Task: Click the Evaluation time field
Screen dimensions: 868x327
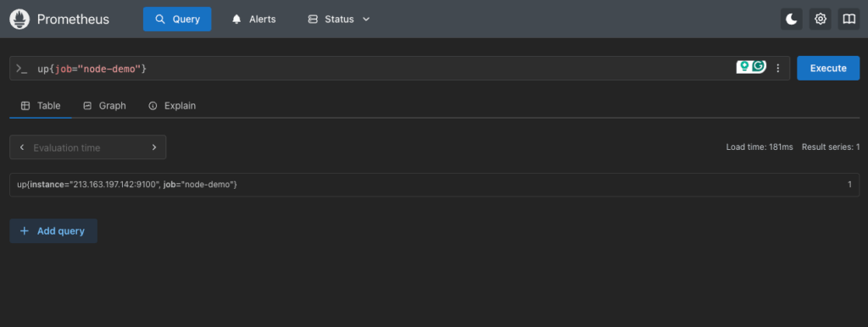Action: click(x=88, y=147)
